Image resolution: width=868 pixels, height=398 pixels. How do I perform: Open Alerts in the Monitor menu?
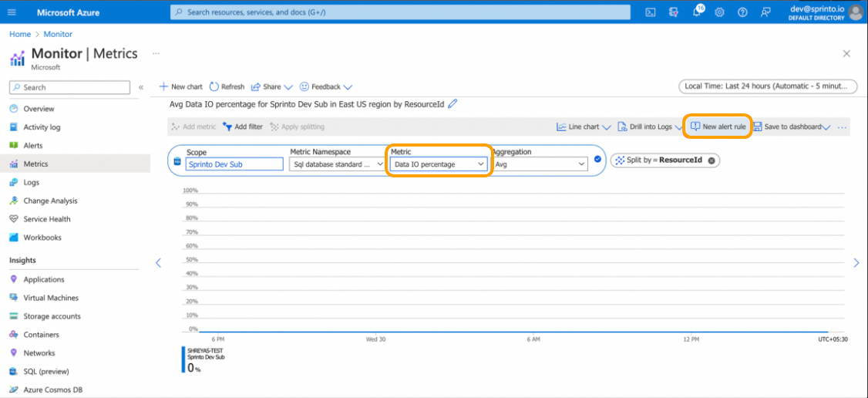click(33, 146)
